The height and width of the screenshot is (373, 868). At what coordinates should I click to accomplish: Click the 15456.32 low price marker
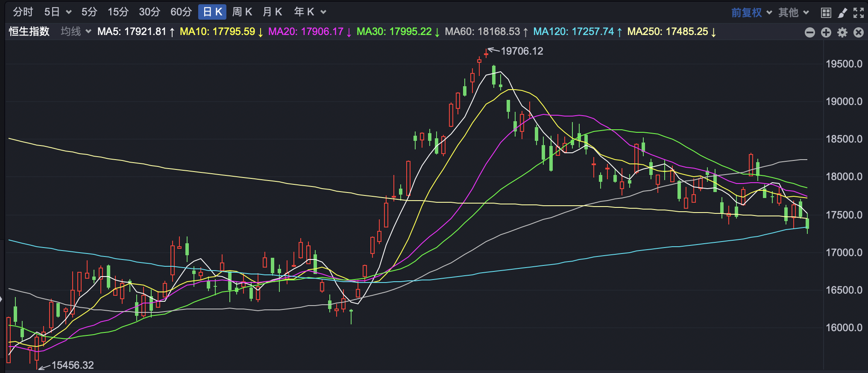click(x=73, y=365)
